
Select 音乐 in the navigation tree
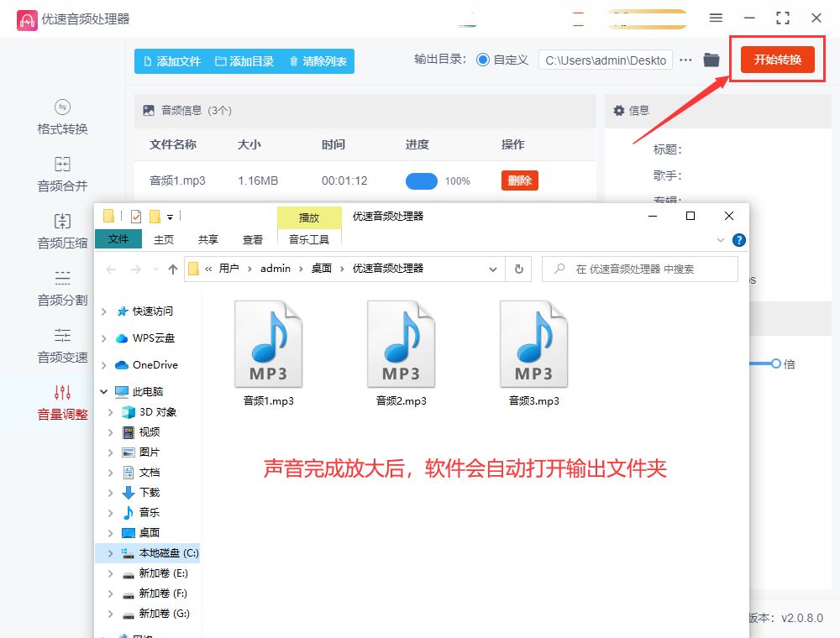point(150,513)
